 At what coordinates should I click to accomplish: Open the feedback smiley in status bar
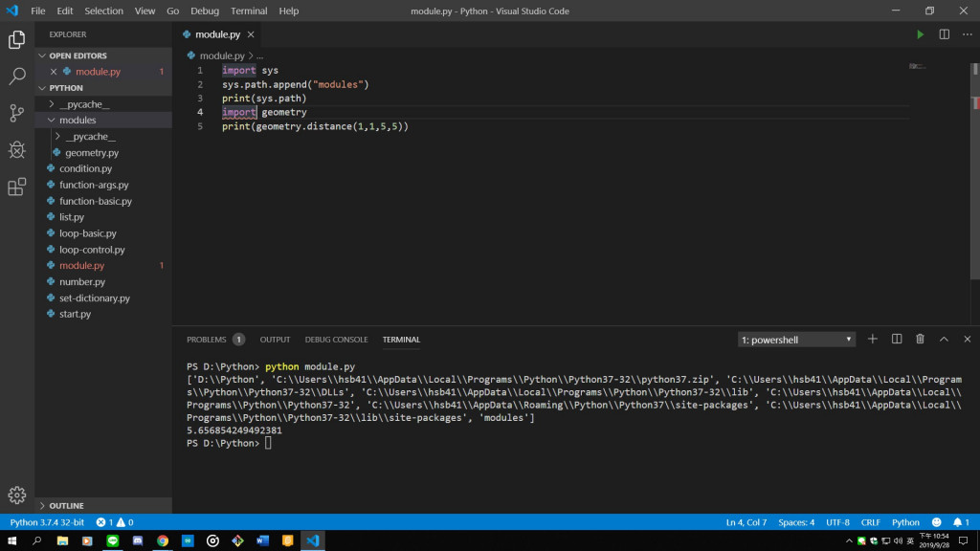tap(936, 522)
